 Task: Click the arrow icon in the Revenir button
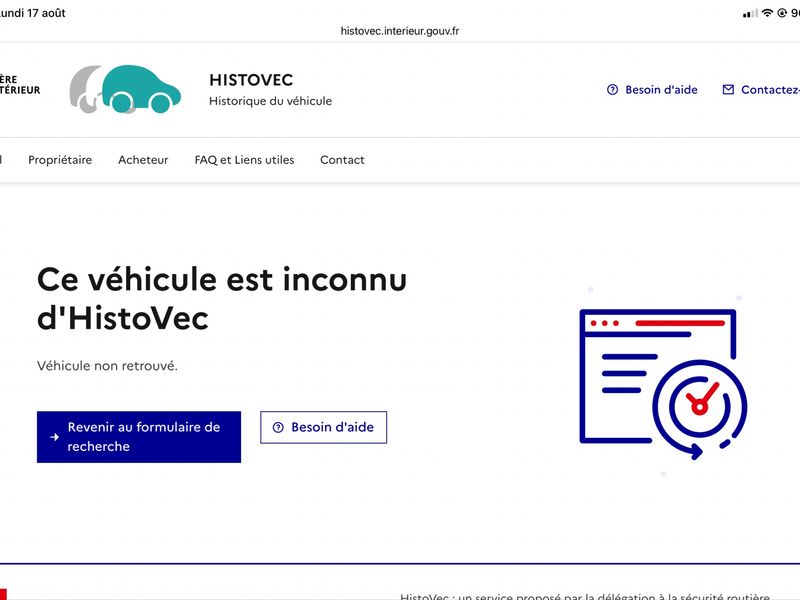(55, 437)
